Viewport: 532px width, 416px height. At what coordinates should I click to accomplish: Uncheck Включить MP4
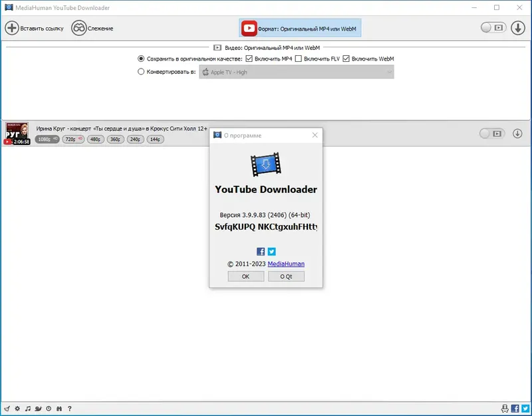(248, 59)
